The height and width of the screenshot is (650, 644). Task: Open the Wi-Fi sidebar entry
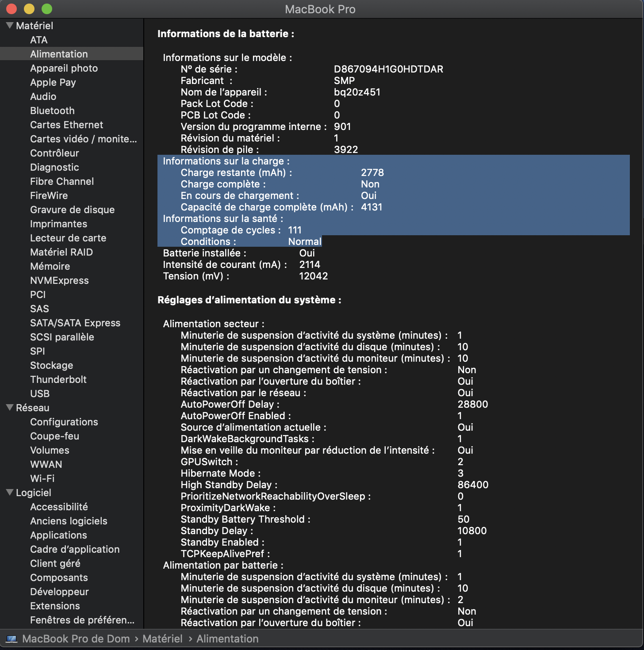[x=42, y=478]
